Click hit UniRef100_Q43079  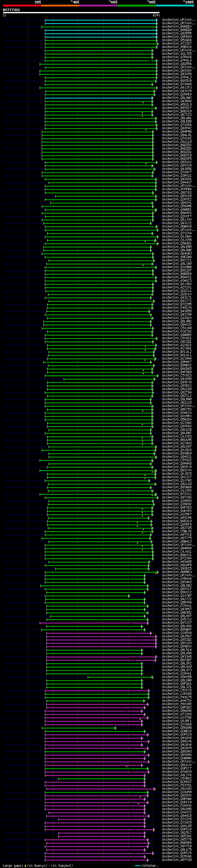coord(176,91)
